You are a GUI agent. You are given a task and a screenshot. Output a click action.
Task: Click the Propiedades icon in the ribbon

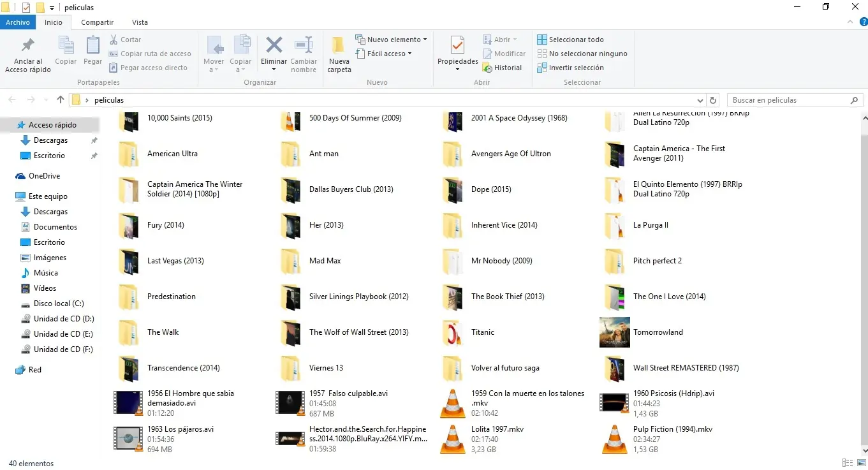(457, 46)
